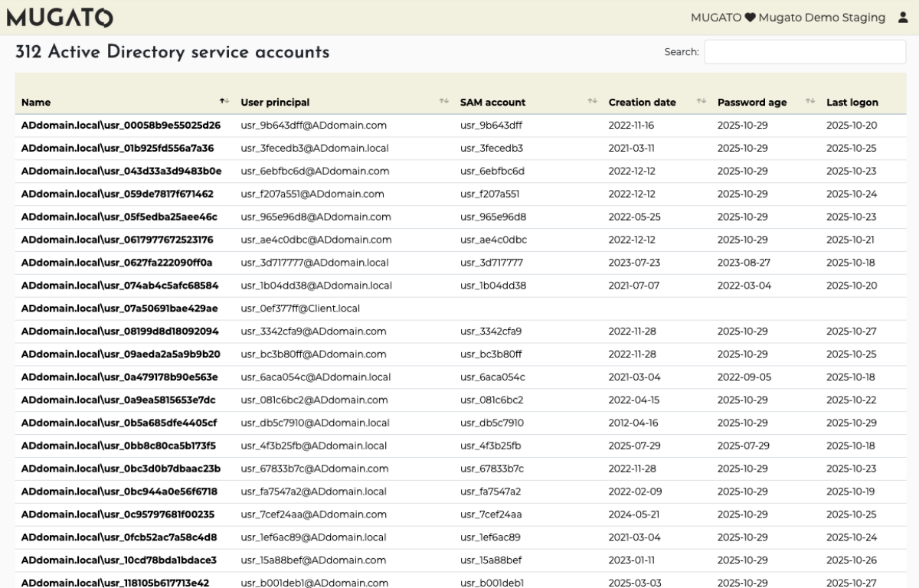Select account ADdomain.local\usr_10cd78bda1bdace3
Screen dimensions: 919x588
click(119, 560)
